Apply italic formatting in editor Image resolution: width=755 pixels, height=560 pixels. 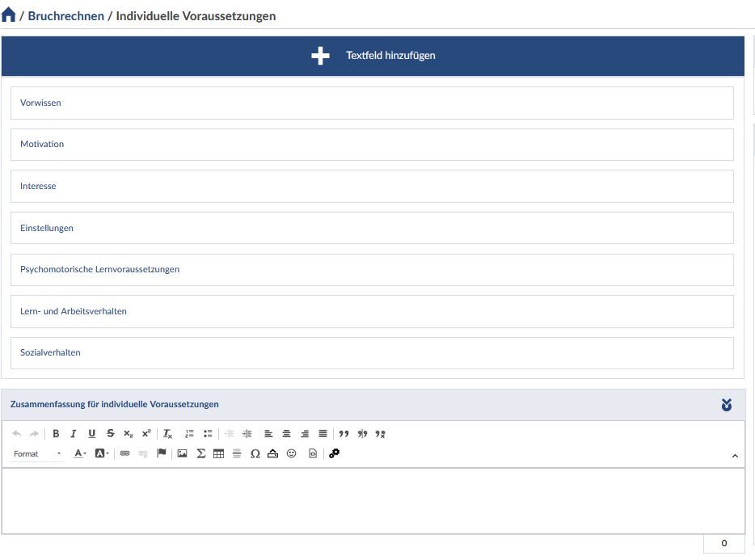[74, 434]
